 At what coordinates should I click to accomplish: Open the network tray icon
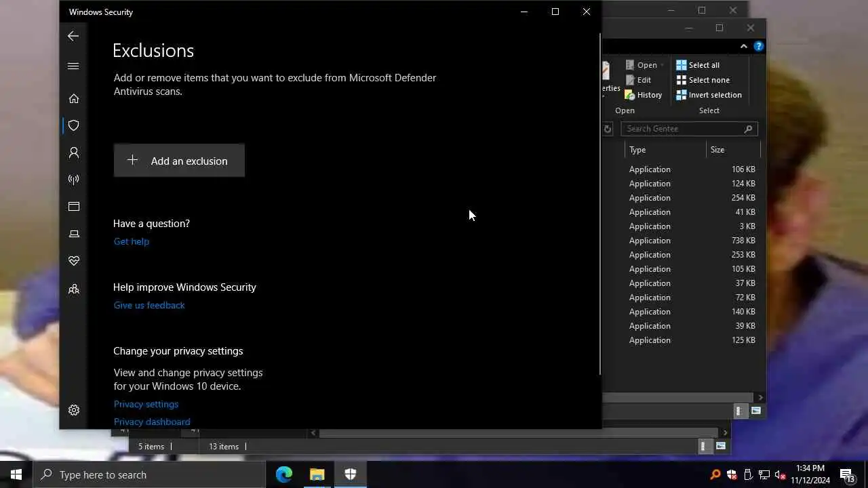pos(764,474)
